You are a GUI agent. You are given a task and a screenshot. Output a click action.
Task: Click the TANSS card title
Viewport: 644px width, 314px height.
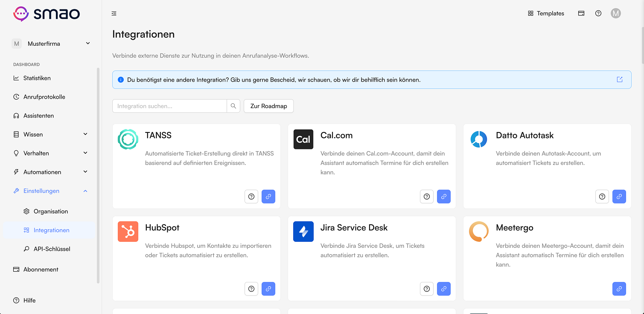tap(158, 135)
